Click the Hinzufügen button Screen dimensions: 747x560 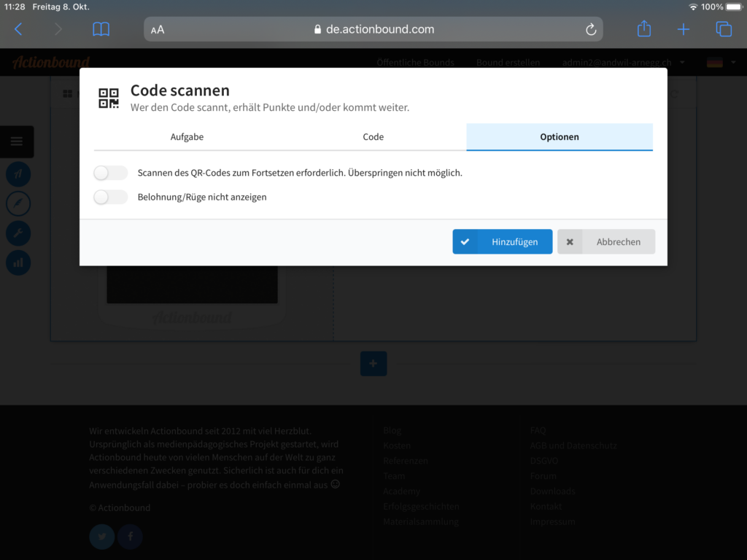(502, 242)
